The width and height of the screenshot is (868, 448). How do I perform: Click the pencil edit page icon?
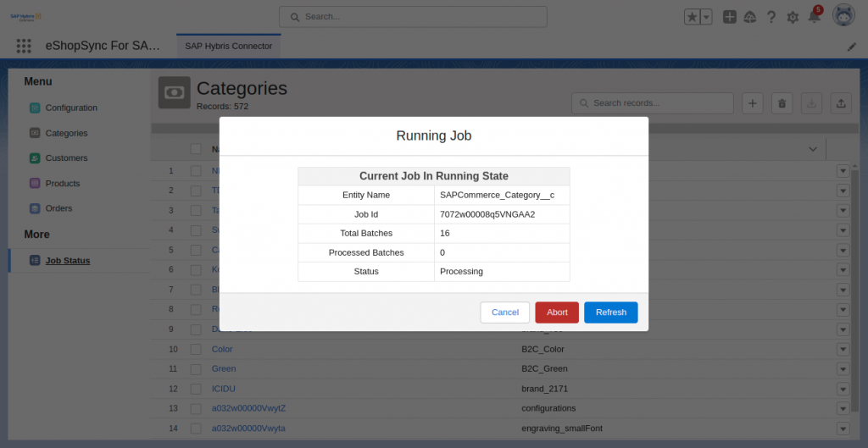pos(852,47)
